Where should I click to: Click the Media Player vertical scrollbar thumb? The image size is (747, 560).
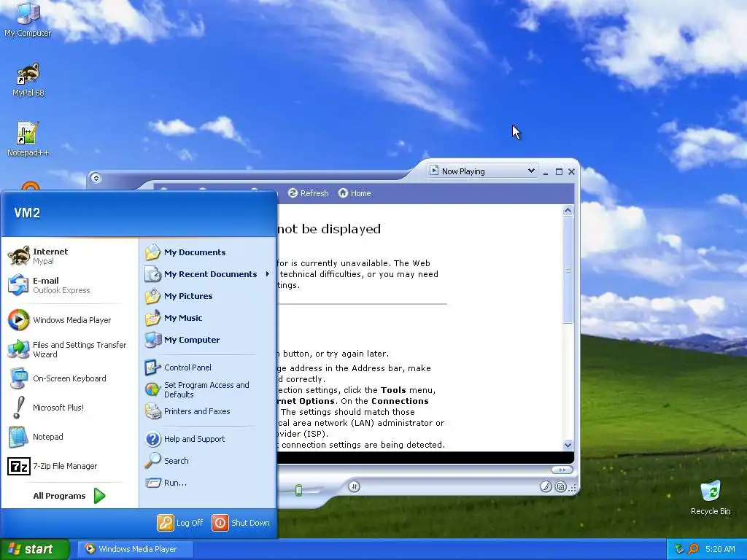coord(568,270)
